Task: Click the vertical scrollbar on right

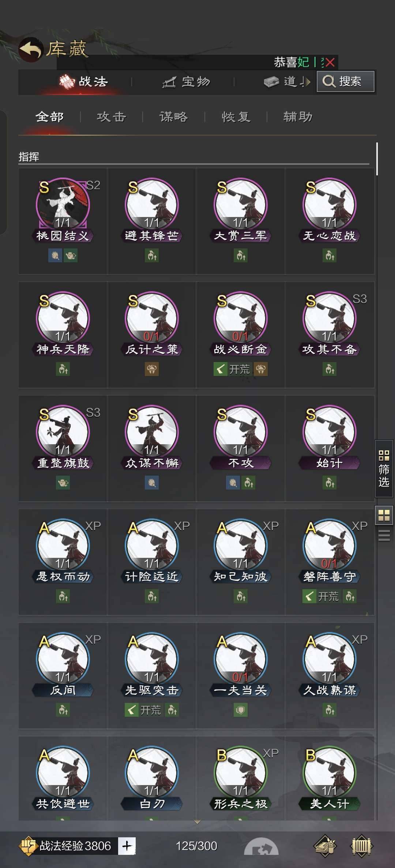Action: pyautogui.click(x=377, y=159)
